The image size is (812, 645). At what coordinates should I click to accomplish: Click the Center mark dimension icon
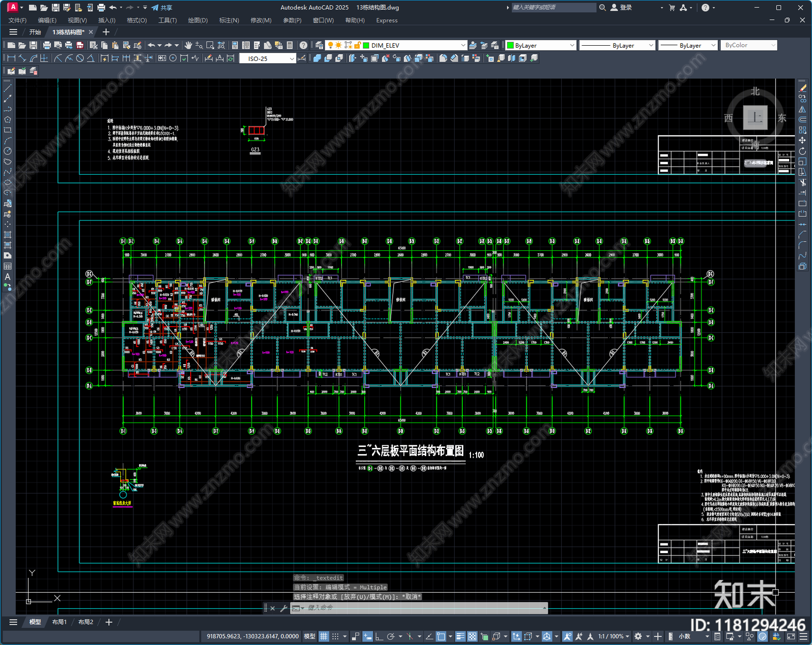point(173,58)
